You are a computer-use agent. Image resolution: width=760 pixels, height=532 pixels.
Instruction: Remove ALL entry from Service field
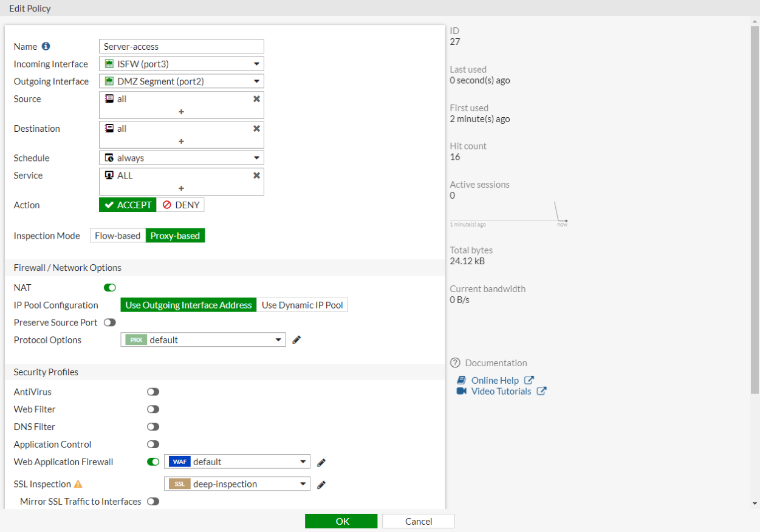pos(256,176)
